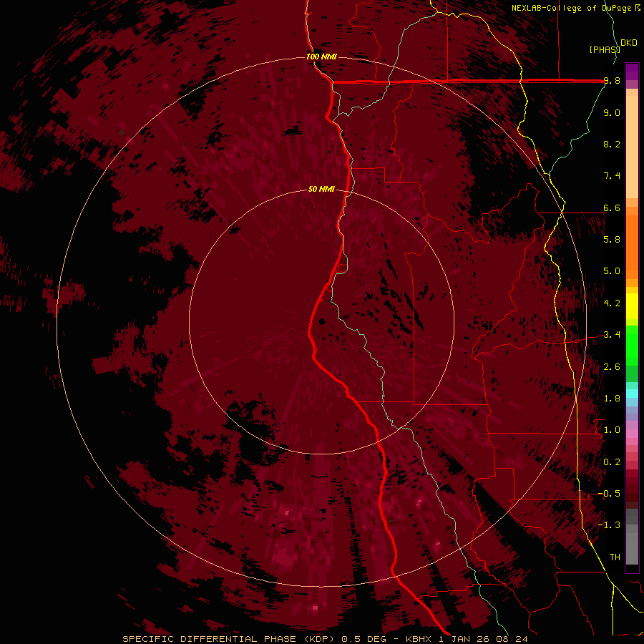Screen dimensions: 644x644
Task: Click the 9.0 value on the color scale
Action: tap(612, 112)
